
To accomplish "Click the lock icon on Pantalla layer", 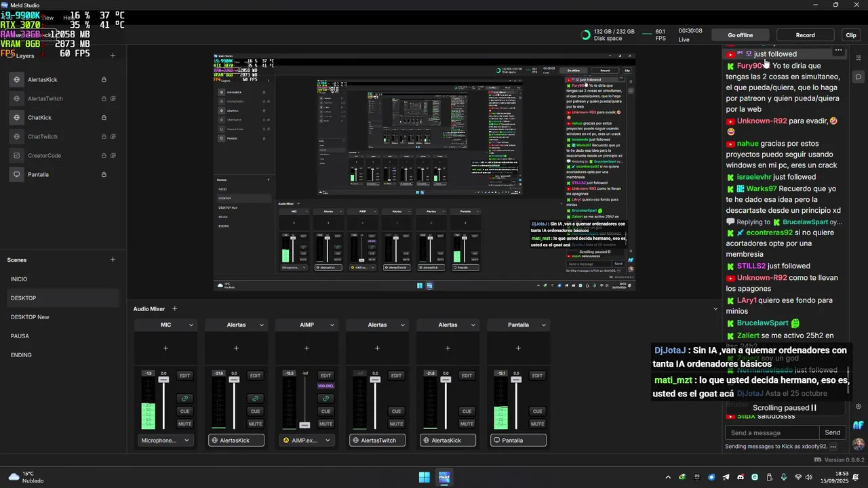I will tap(104, 175).
